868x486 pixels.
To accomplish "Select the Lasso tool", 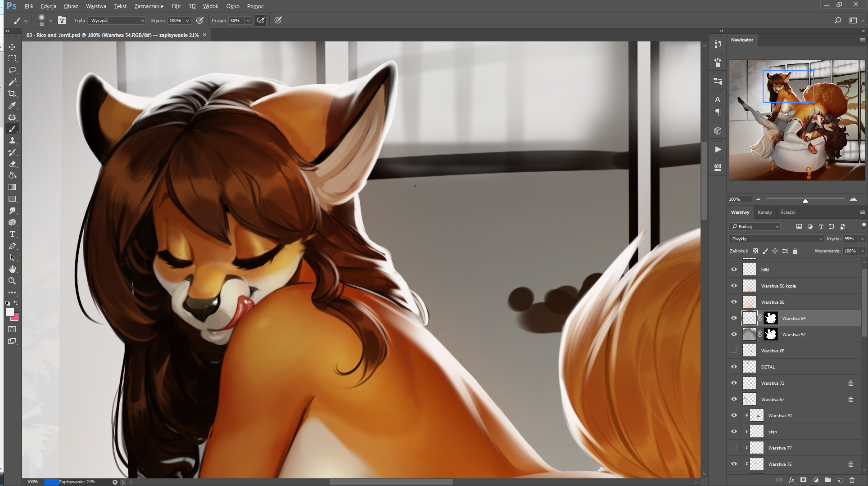I will point(12,70).
